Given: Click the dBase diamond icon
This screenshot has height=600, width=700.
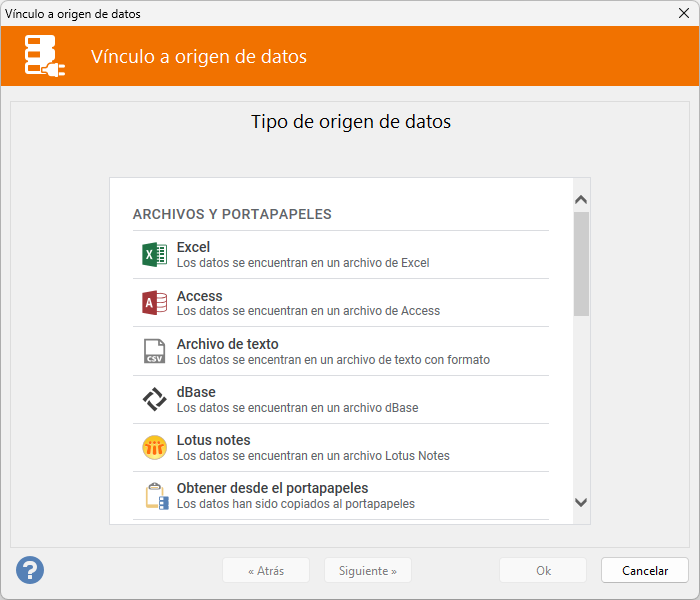Looking at the screenshot, I should [154, 399].
